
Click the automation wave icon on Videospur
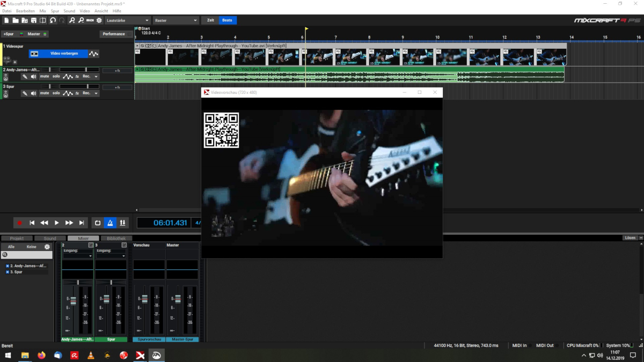94,54
